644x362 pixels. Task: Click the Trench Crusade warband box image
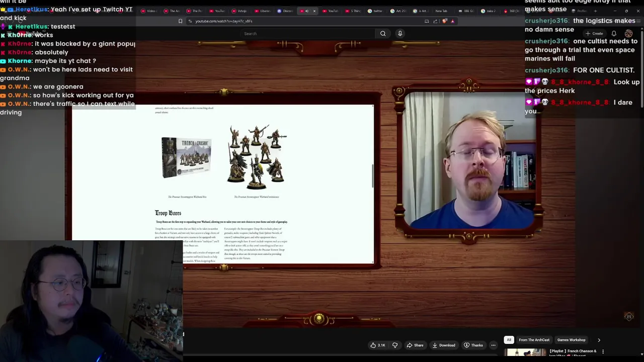pos(186,157)
